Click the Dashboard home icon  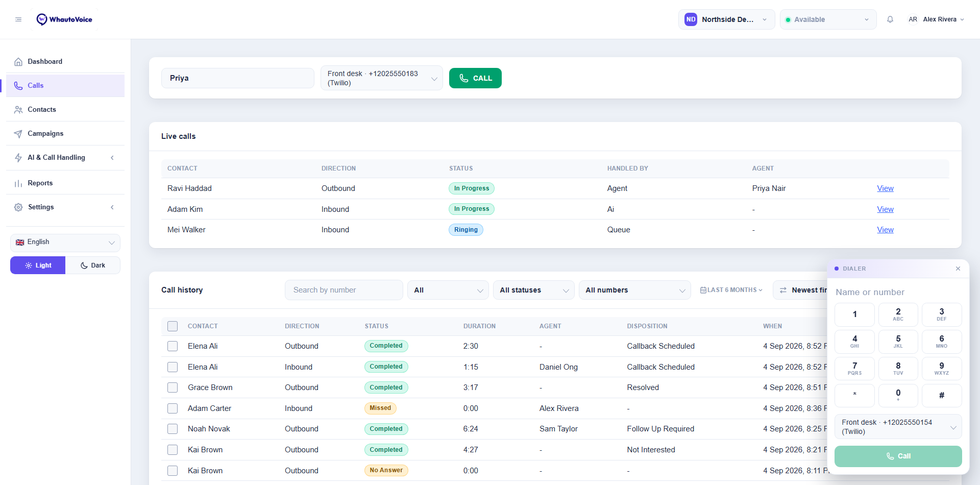tap(18, 62)
